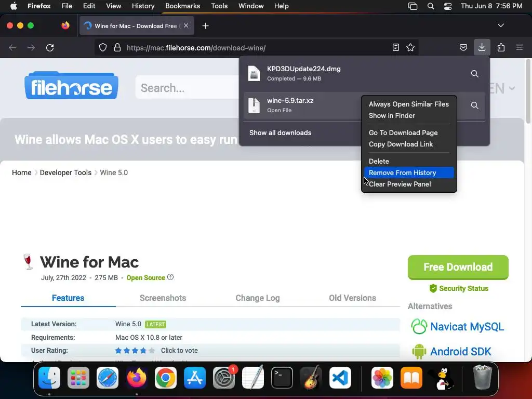Follow the Developer Tools breadcrumb link
This screenshot has height=399, width=532.
coord(65,172)
